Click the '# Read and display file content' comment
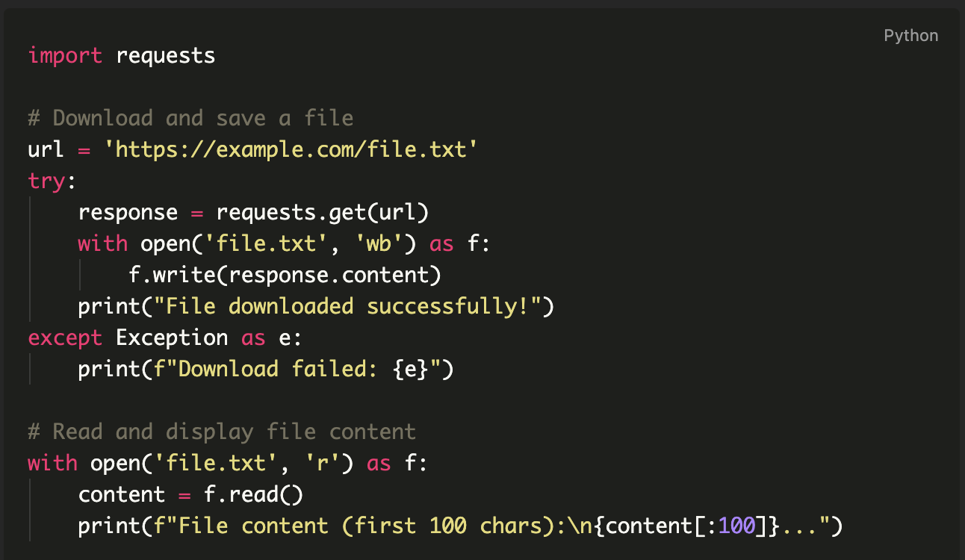 222,432
